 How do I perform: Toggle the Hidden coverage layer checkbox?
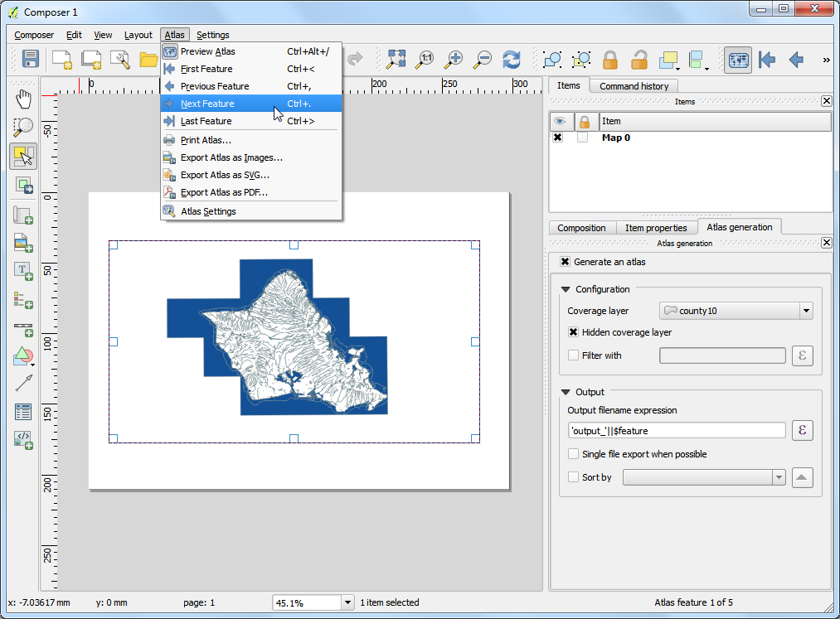tap(573, 332)
